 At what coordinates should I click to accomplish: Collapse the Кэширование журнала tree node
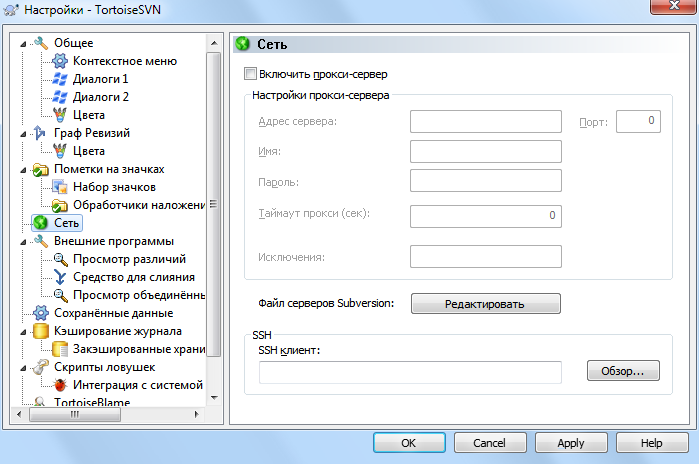23,332
